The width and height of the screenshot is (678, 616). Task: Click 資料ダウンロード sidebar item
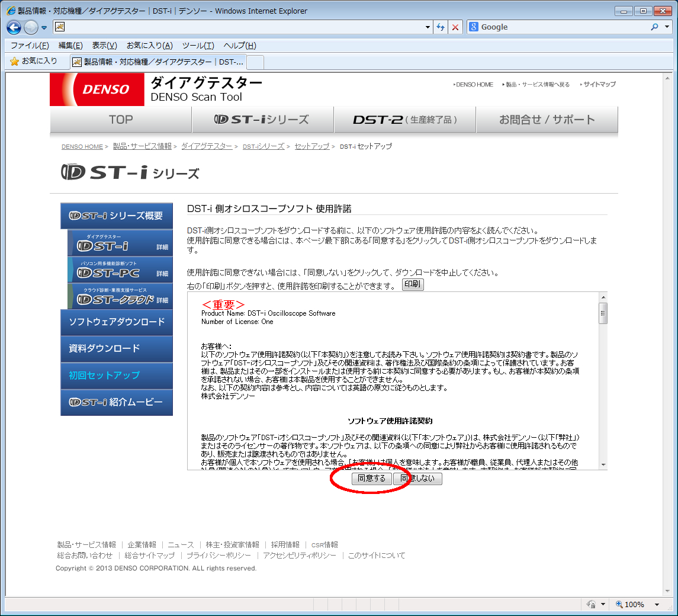coord(116,349)
